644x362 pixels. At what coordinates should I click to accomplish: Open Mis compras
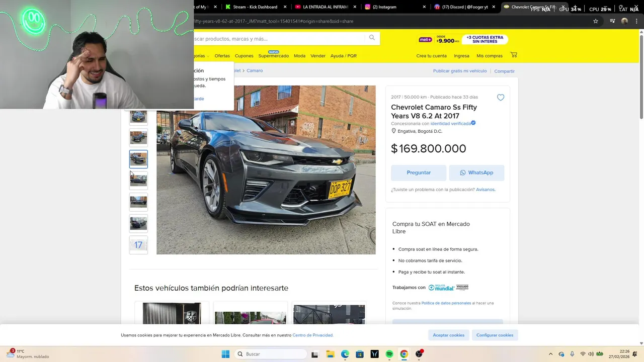click(x=490, y=56)
